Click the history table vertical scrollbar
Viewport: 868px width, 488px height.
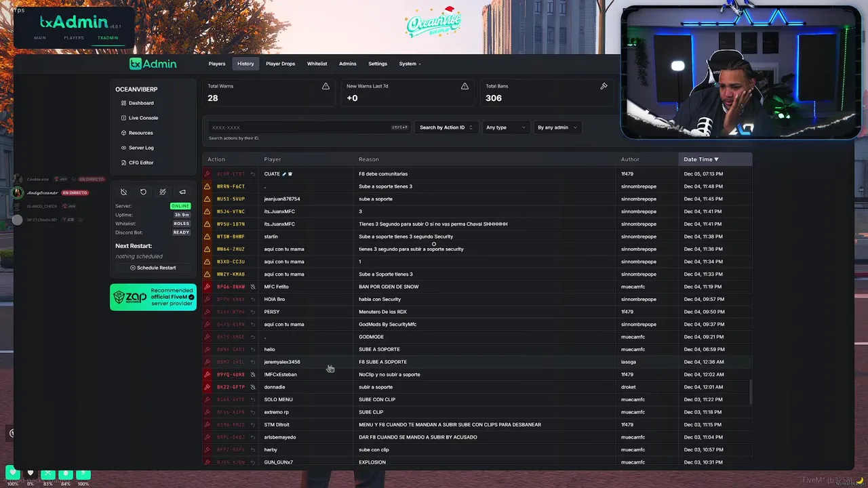point(750,392)
